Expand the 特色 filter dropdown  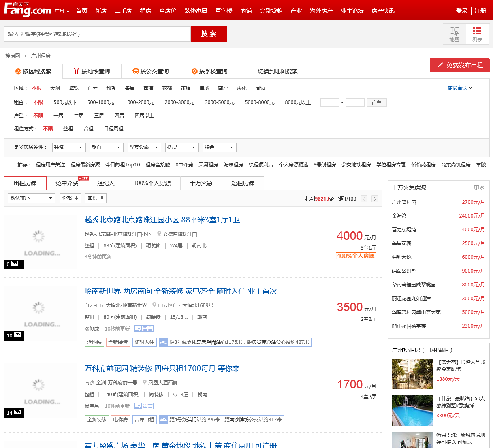click(x=220, y=147)
